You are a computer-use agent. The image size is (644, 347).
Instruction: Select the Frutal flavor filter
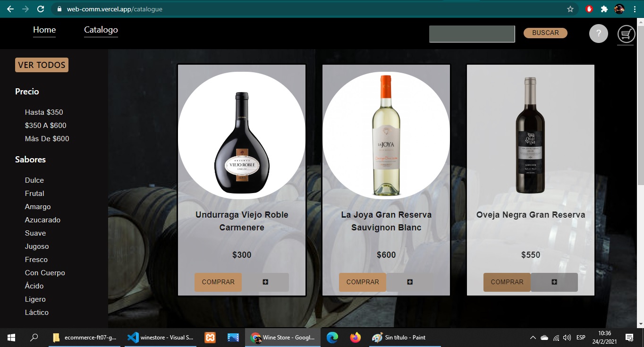click(x=35, y=193)
